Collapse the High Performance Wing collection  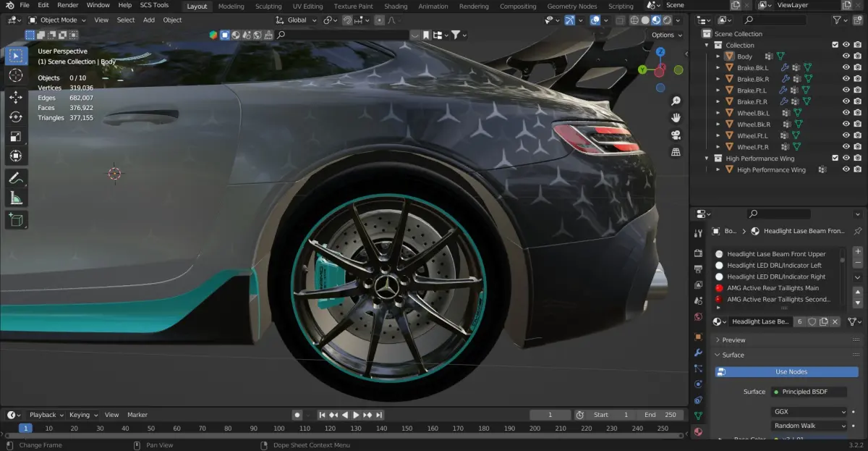[707, 158]
